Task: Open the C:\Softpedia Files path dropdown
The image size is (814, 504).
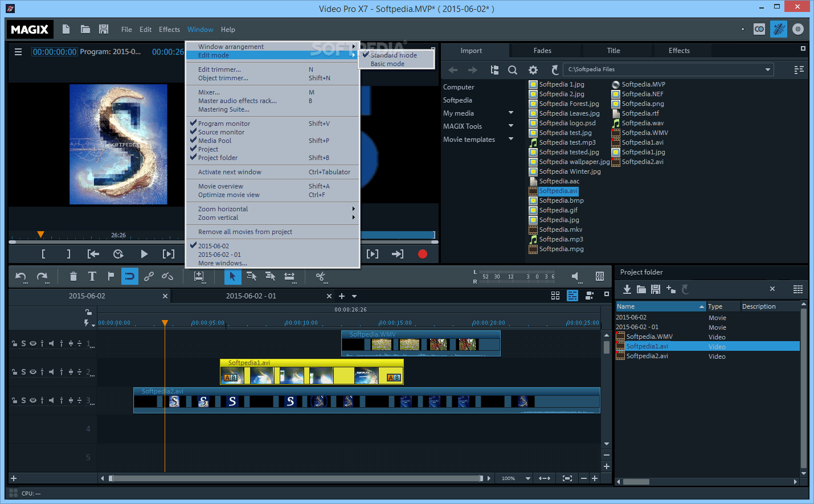Action: point(768,69)
